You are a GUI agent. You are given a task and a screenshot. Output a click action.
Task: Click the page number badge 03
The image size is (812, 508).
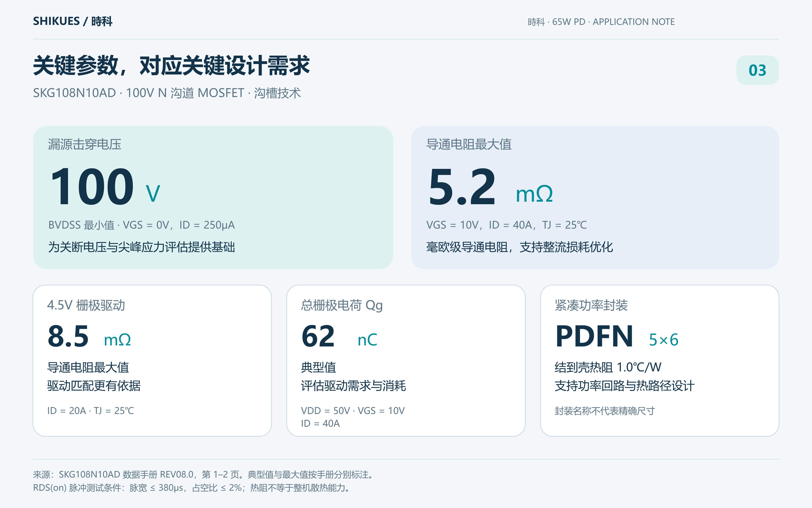coord(757,70)
